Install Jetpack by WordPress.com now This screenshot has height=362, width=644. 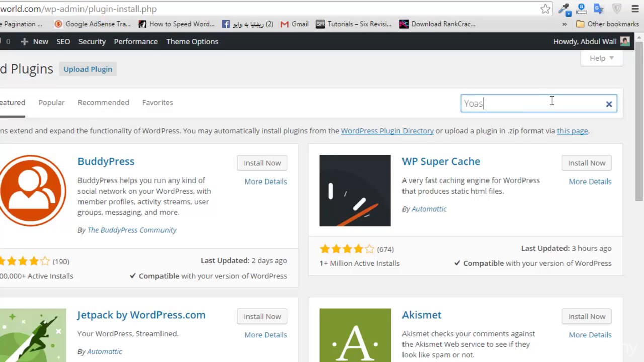(262, 316)
